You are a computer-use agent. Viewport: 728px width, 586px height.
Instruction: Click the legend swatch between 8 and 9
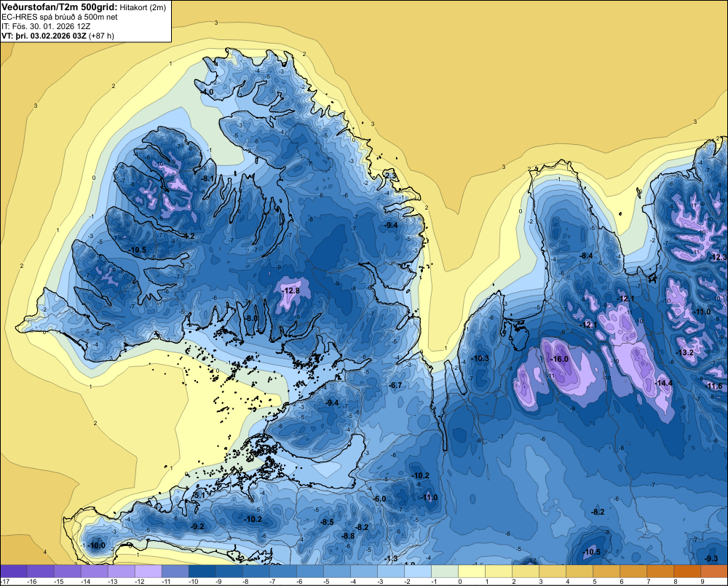tap(687, 571)
